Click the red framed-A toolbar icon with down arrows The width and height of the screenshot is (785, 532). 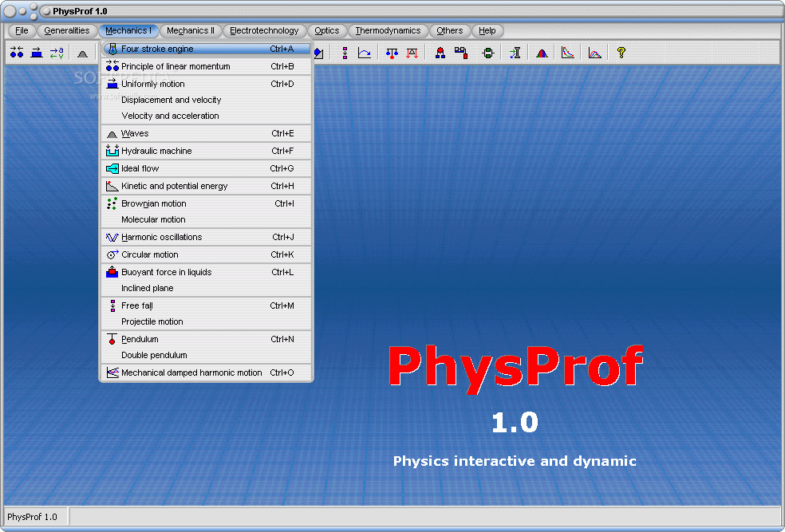coord(412,53)
